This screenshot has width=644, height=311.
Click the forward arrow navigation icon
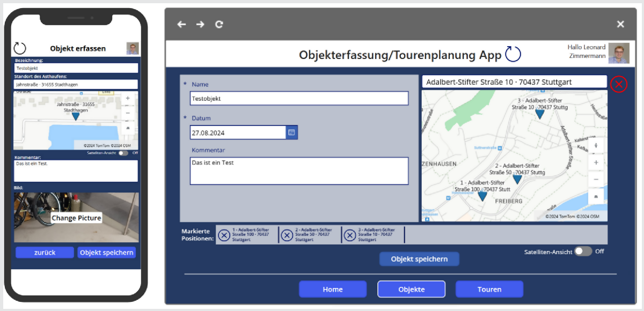point(200,24)
